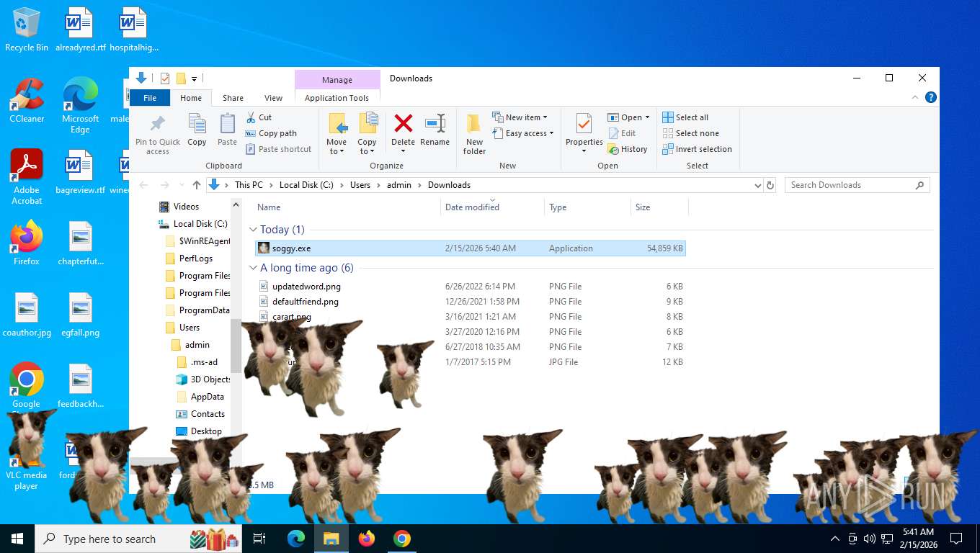The width and height of the screenshot is (980, 553).
Task: Click the Rename icon
Action: (435, 124)
